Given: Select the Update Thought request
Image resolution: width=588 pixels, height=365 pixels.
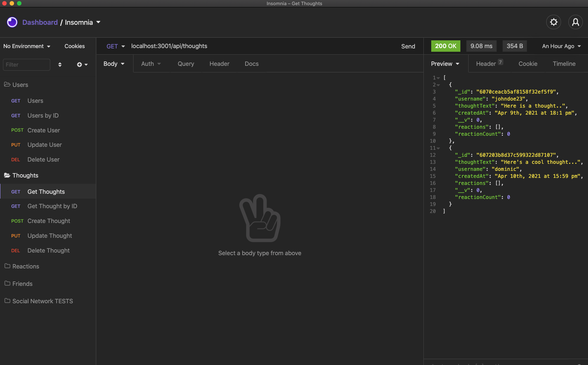Looking at the screenshot, I should 48,236.
